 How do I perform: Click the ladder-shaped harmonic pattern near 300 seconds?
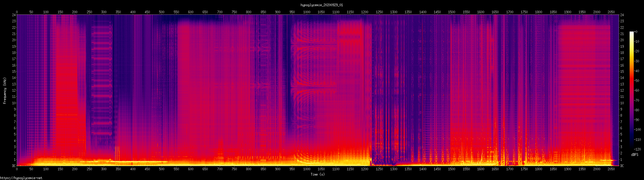point(102,80)
